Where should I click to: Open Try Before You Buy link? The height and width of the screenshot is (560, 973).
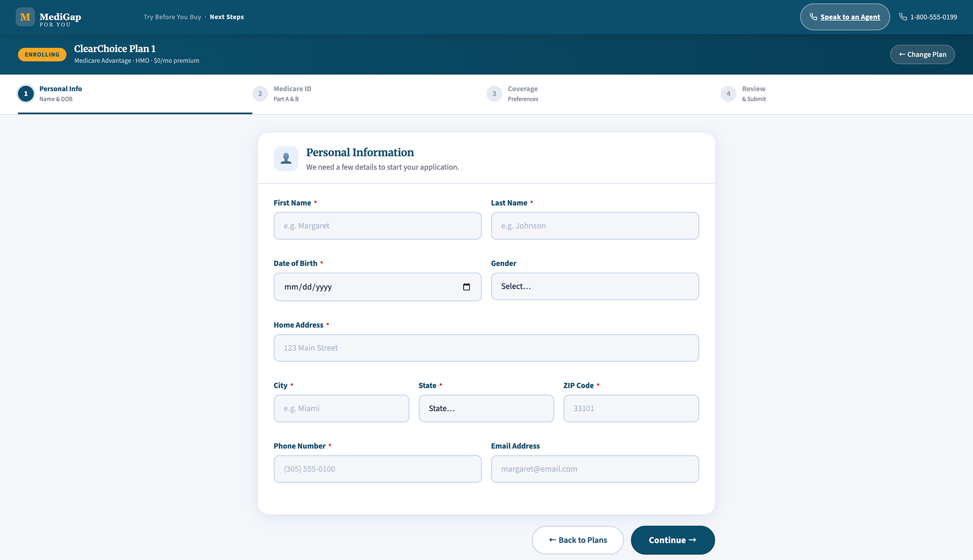(x=172, y=17)
